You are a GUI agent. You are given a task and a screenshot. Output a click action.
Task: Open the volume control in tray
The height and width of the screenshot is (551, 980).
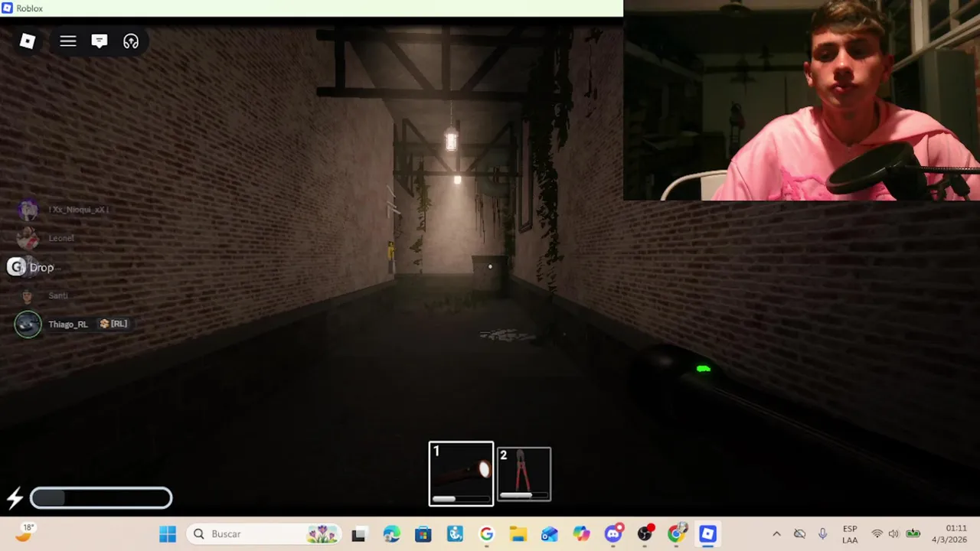(x=893, y=534)
